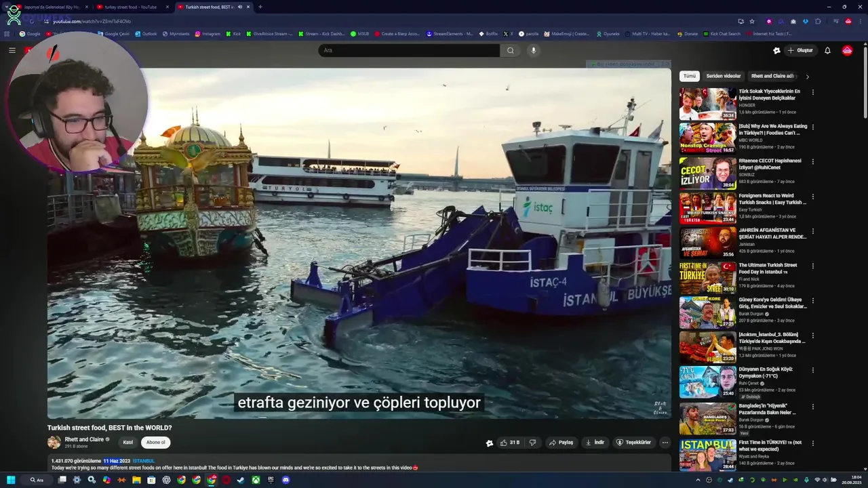Screen dimensions: 868x488
Task: Open the ISTANBUL hashtag link in description
Action: point(143,461)
